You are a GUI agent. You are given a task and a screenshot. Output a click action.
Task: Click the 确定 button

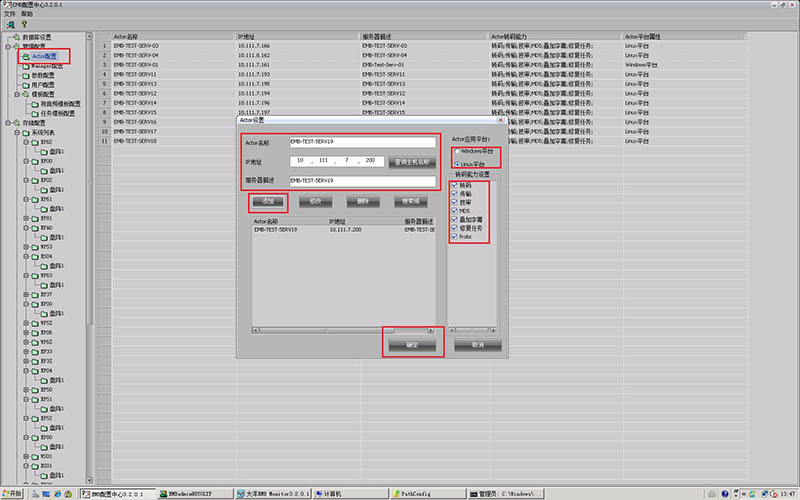pos(412,345)
